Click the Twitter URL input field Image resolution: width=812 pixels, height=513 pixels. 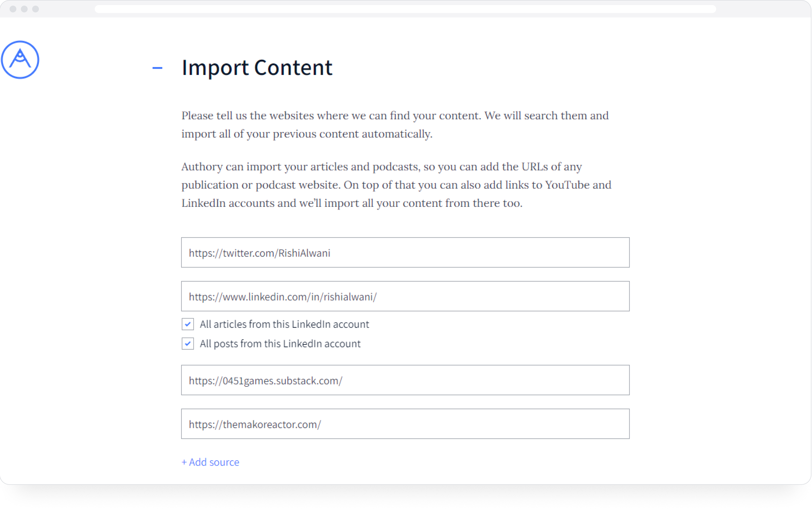405,253
